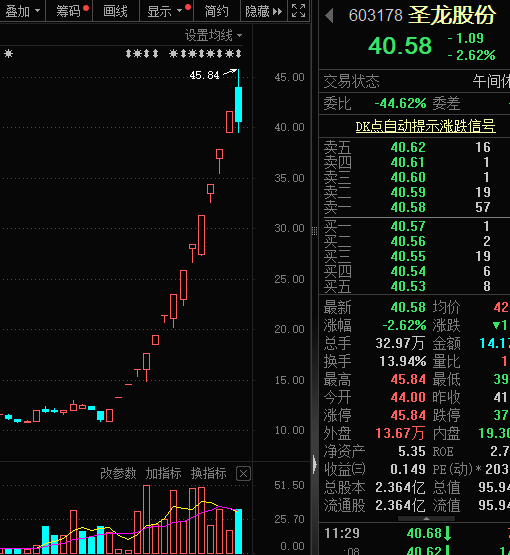Screen dimensions: 510x555
Task: Select the 卖一 ask price 40.58
Action: point(408,207)
